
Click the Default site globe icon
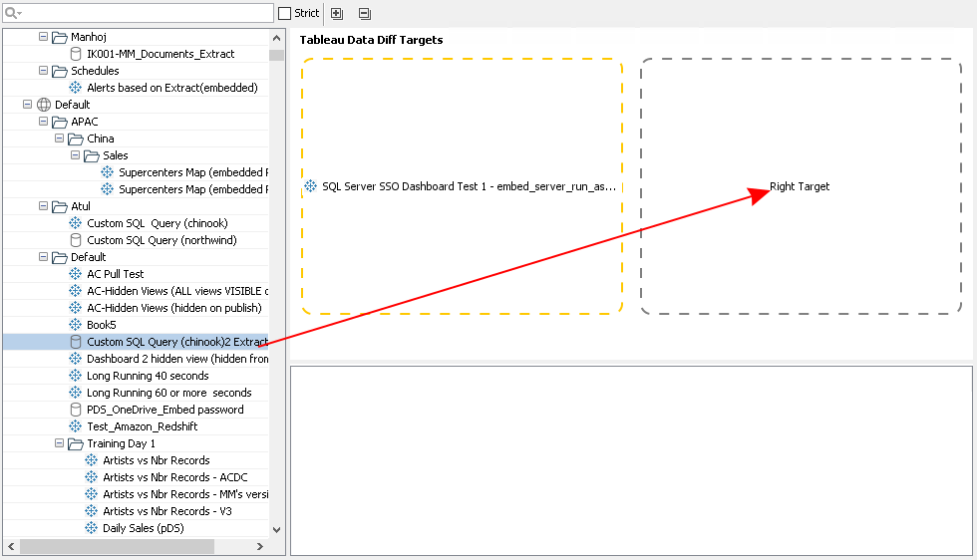click(x=44, y=104)
